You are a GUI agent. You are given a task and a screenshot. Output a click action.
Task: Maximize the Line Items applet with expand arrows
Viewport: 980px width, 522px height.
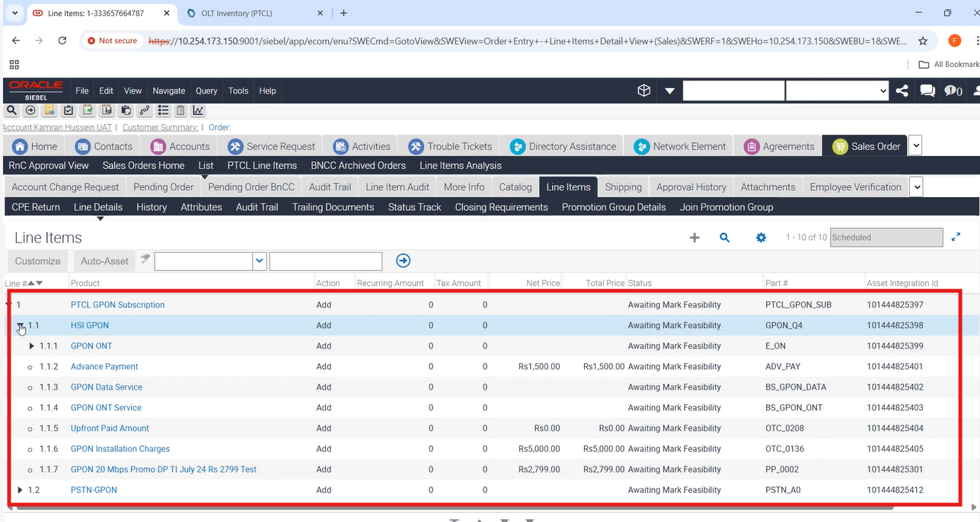click(x=956, y=237)
